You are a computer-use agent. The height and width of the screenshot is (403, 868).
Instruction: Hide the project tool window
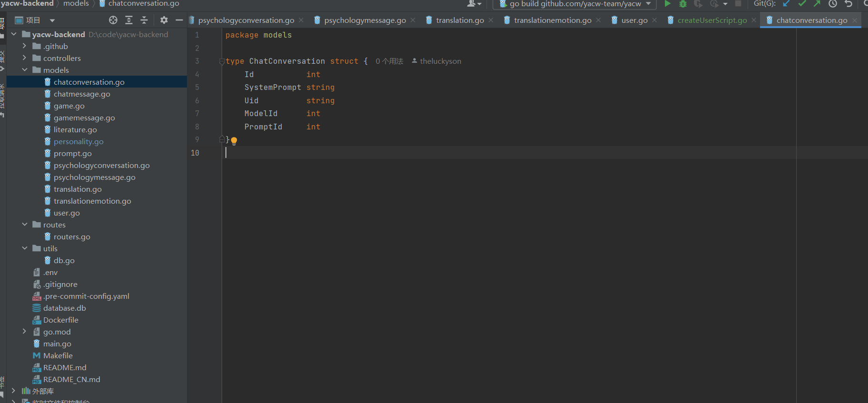click(179, 20)
